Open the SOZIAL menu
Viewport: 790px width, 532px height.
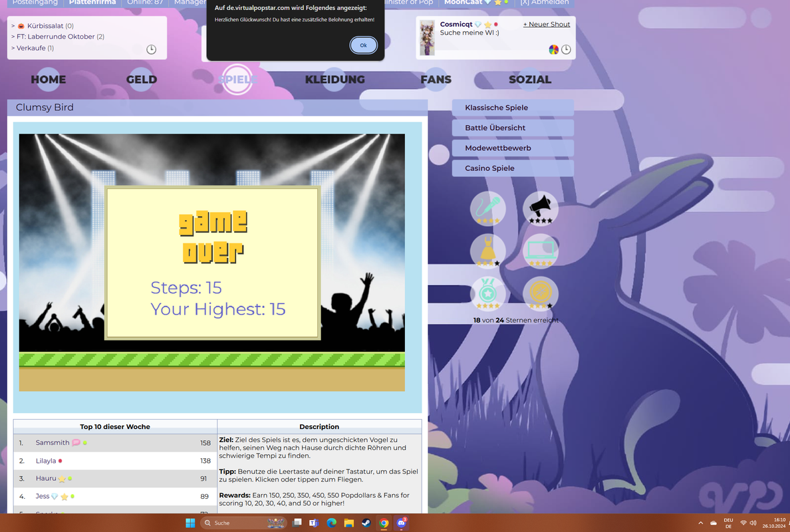click(530, 80)
